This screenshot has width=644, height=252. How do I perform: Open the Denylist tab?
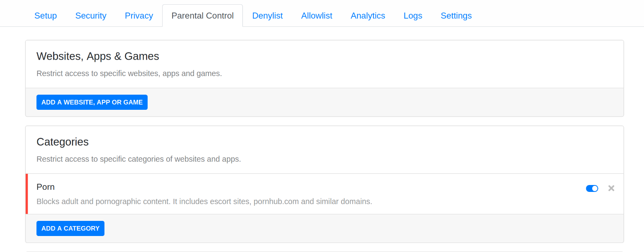click(x=268, y=16)
